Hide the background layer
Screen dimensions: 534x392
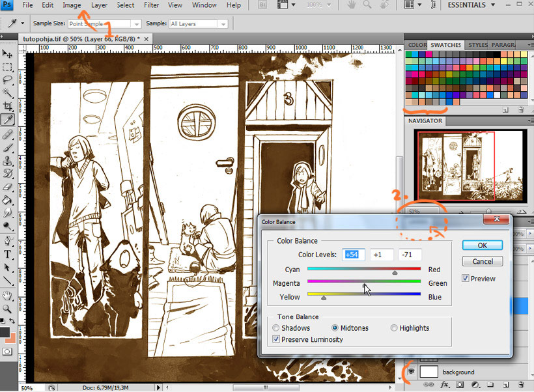[x=411, y=372]
